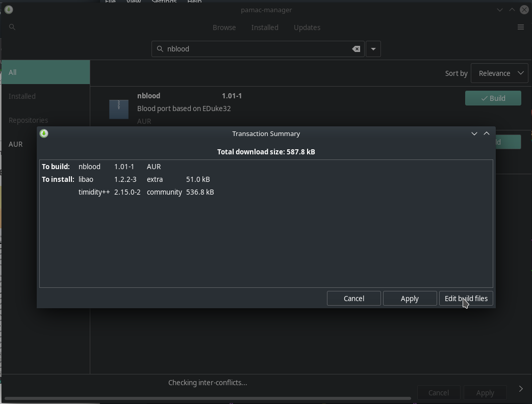Click 'Checking inter-conflicts...' status text

pos(208,383)
